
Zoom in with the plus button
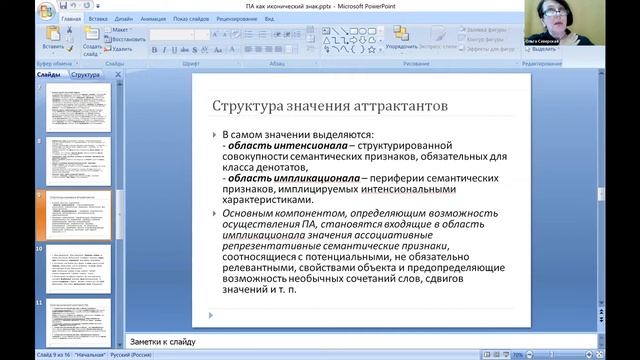click(589, 355)
